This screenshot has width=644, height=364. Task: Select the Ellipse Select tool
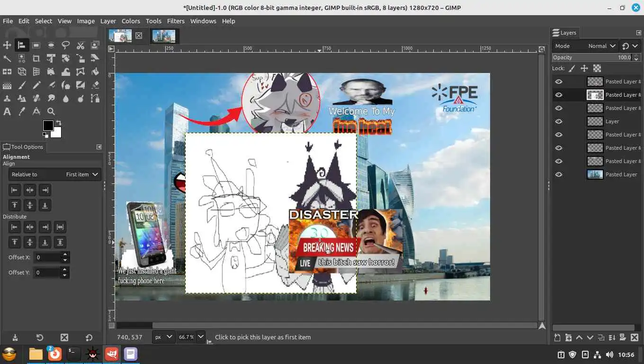[x=51, y=45]
